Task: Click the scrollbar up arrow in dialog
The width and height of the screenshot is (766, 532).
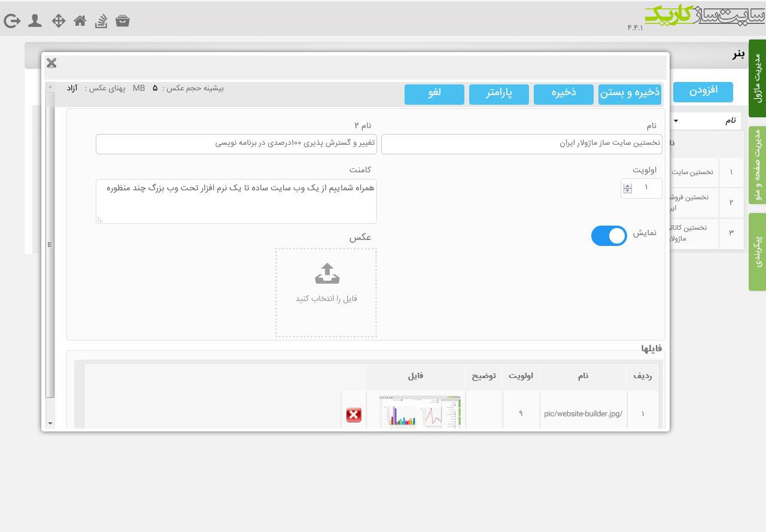Action: pos(50,87)
